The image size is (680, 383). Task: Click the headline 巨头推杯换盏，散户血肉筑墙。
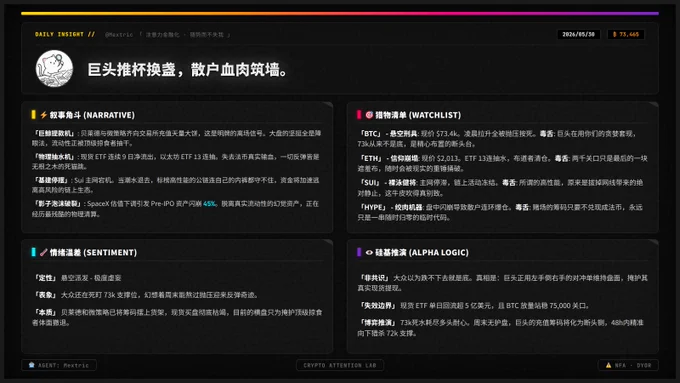tap(188, 69)
